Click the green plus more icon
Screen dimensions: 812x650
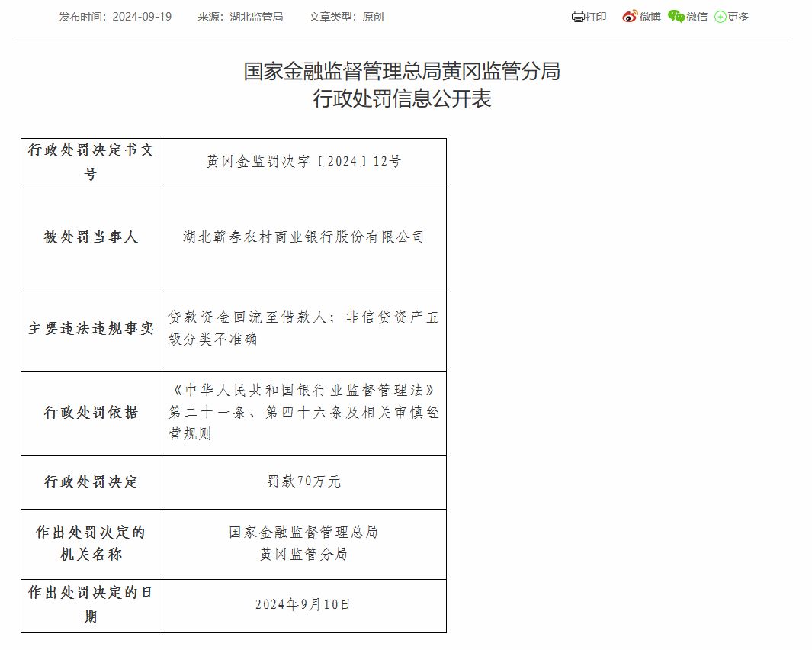click(x=720, y=17)
